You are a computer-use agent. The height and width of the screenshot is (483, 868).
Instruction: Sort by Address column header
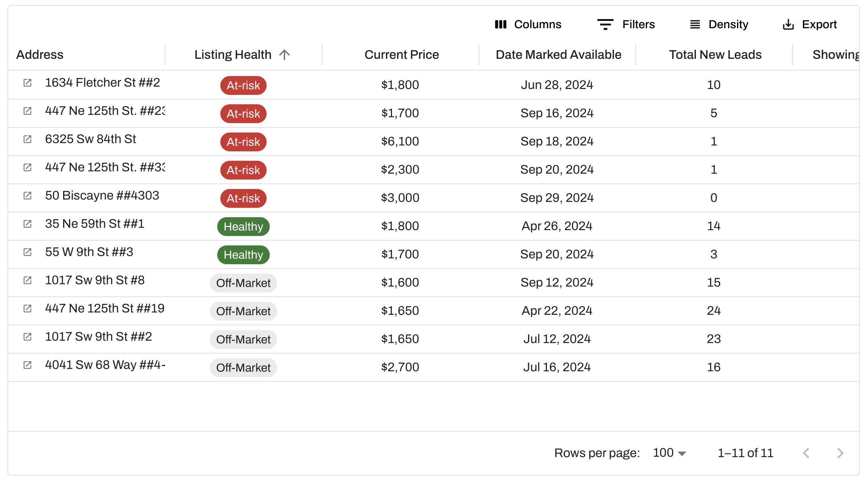point(40,54)
